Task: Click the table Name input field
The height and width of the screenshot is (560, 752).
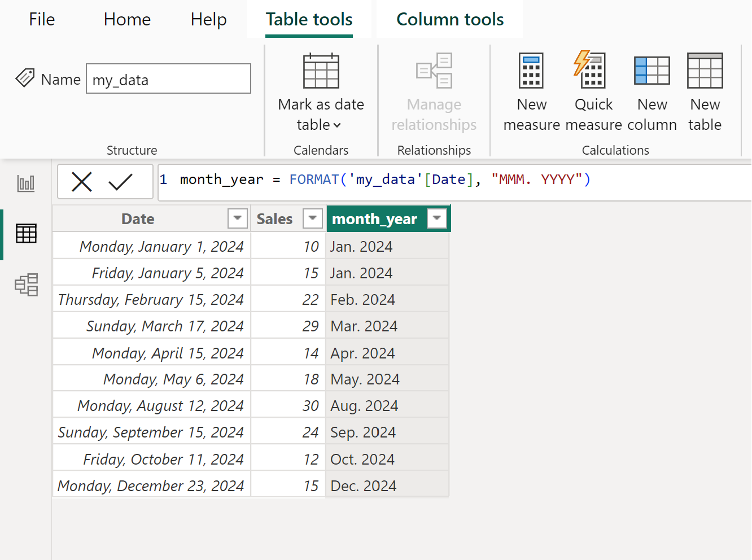Action: pos(168,78)
